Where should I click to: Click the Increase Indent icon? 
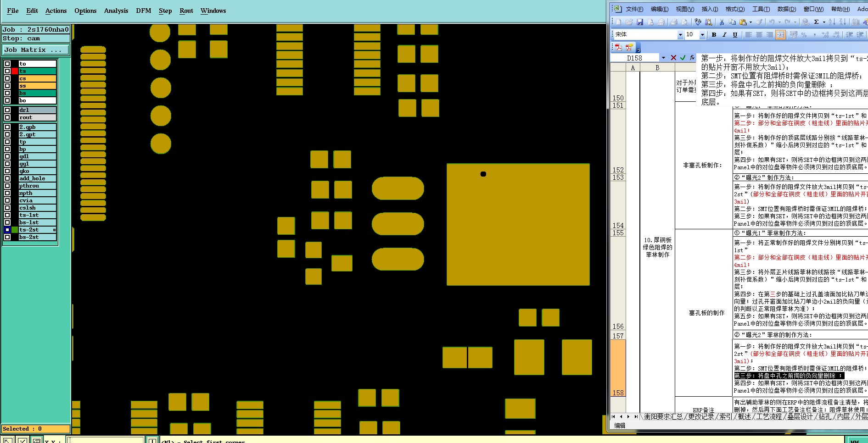[x=860, y=35]
